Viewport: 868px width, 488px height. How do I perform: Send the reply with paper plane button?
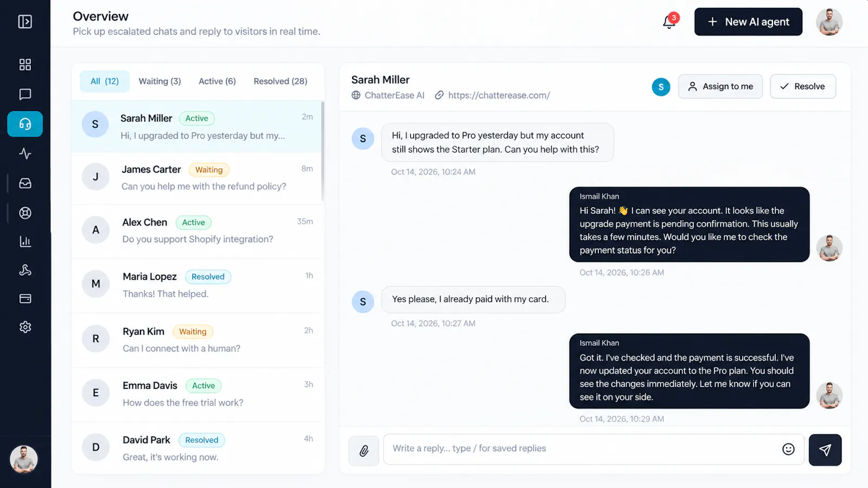(x=825, y=450)
